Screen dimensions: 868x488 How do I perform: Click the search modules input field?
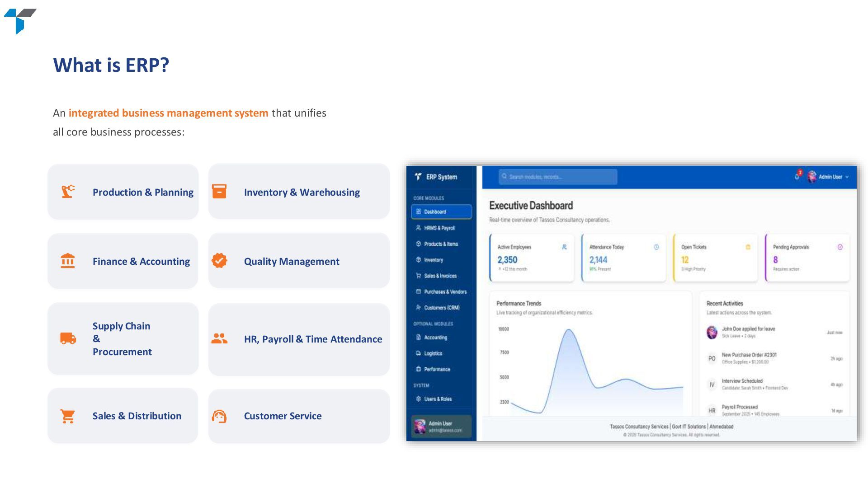(x=558, y=177)
